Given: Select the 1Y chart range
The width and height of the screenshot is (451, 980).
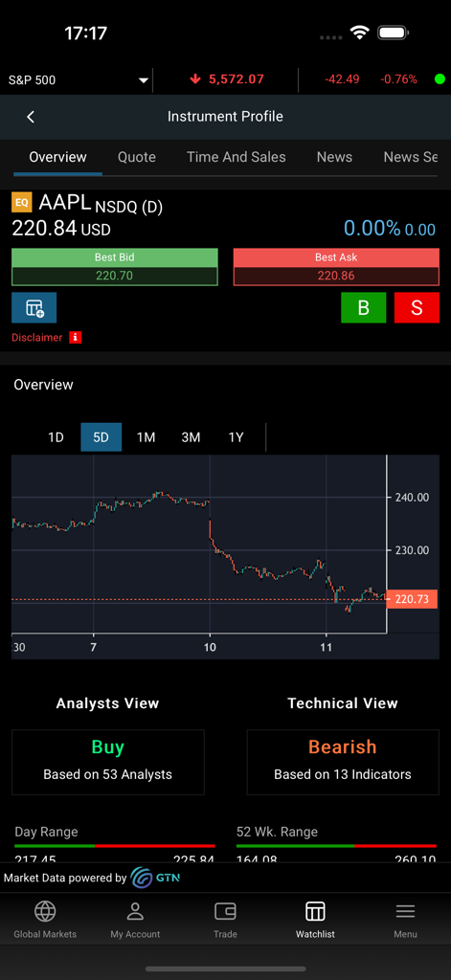Looking at the screenshot, I should coord(236,437).
